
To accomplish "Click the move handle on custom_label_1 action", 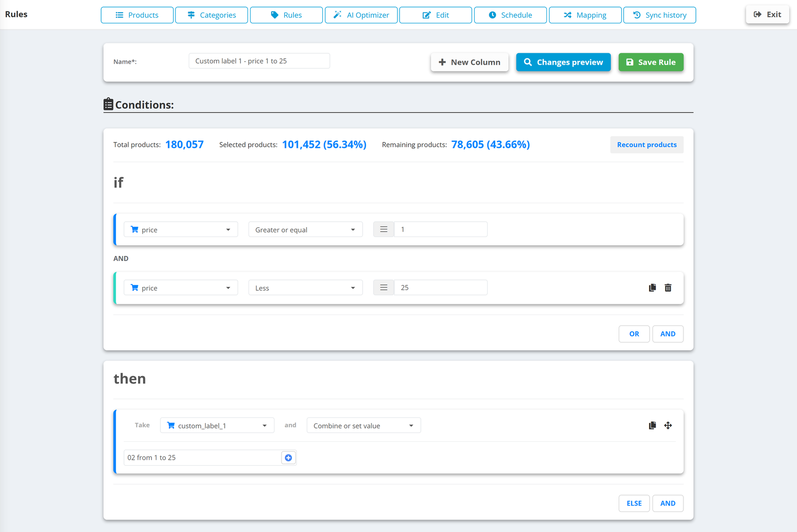I will tap(668, 425).
